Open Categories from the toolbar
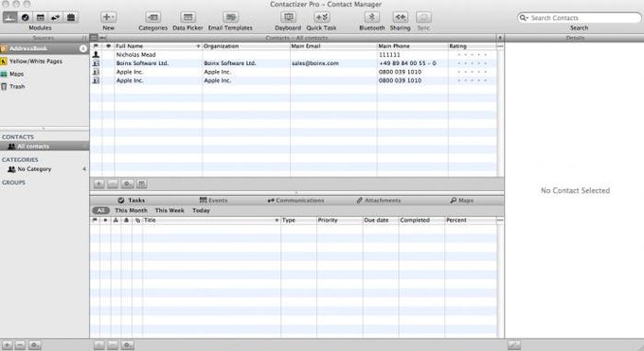Screen dimensions: 644x351 [x=152, y=17]
